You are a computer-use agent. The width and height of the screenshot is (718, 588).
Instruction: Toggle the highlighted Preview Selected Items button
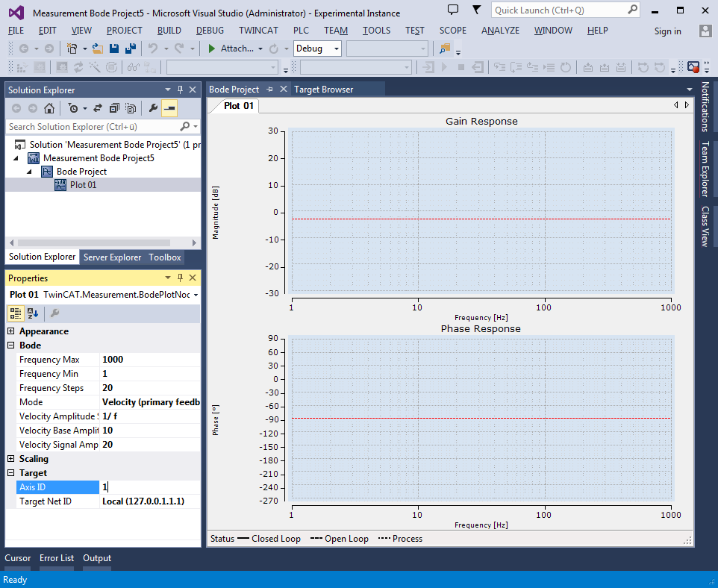pos(169,108)
